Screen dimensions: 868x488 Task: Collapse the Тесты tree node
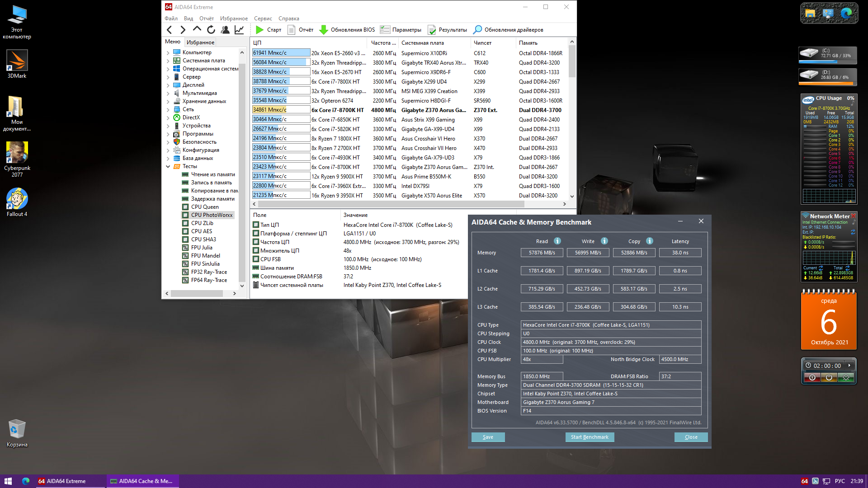(168, 166)
